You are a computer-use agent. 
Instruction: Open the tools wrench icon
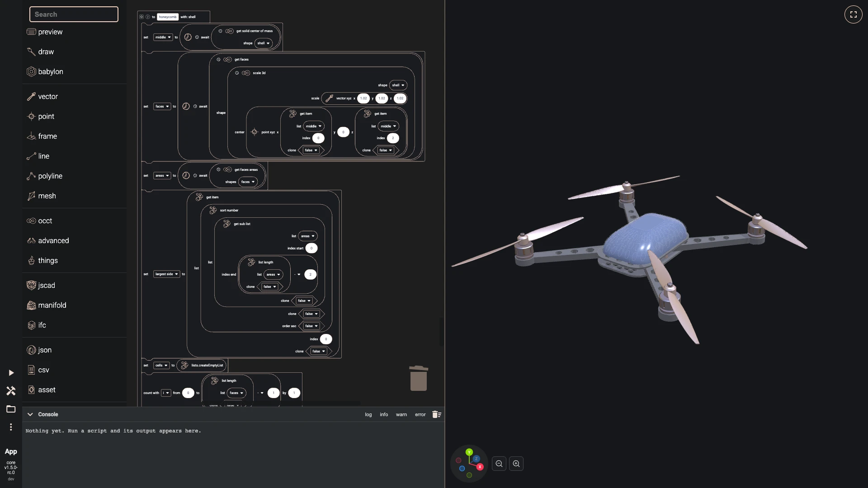[x=11, y=391]
